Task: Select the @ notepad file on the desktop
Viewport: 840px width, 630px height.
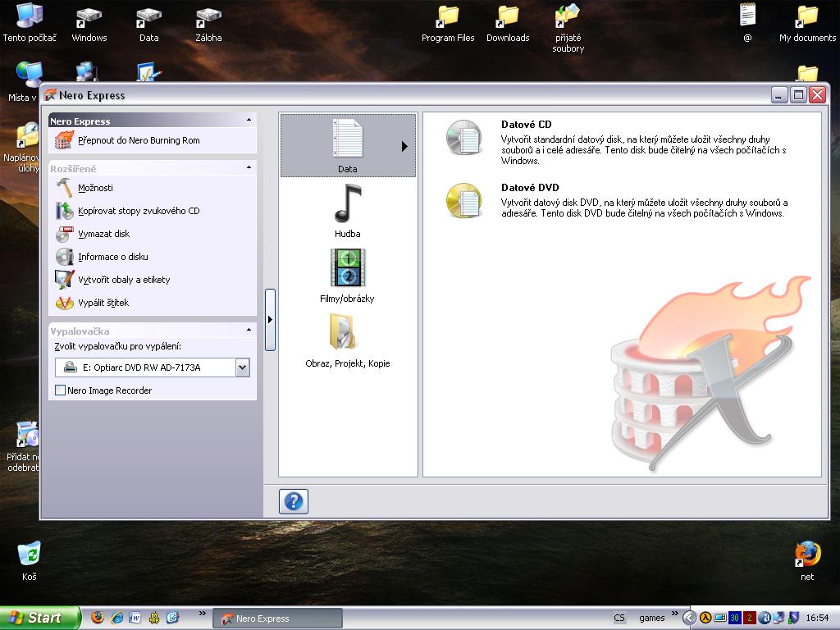Action: [x=747, y=22]
